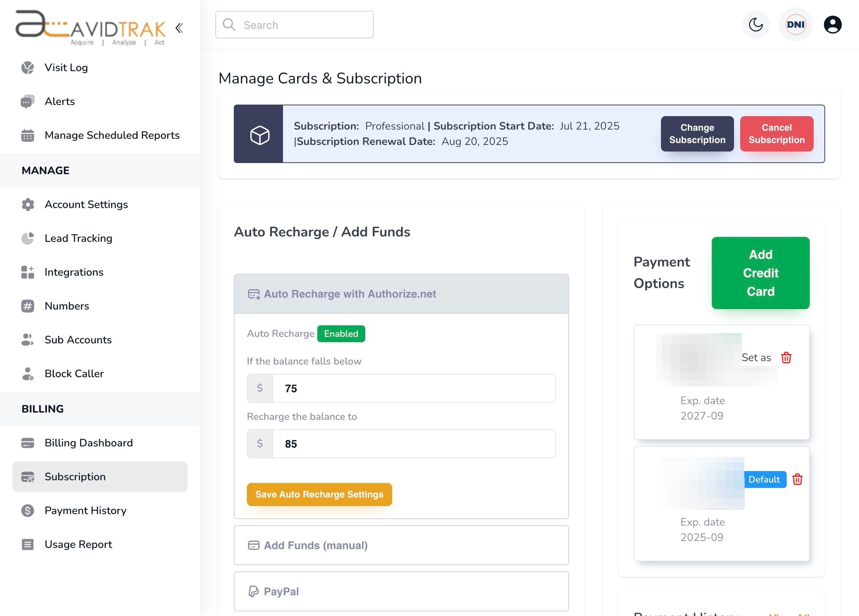Click the Default badge on the lower card

pos(764,479)
